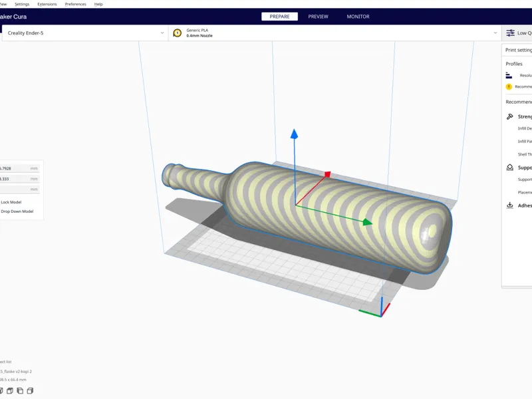Click the second position mm input field
This screenshot has height=399, width=532.
pos(19,179)
